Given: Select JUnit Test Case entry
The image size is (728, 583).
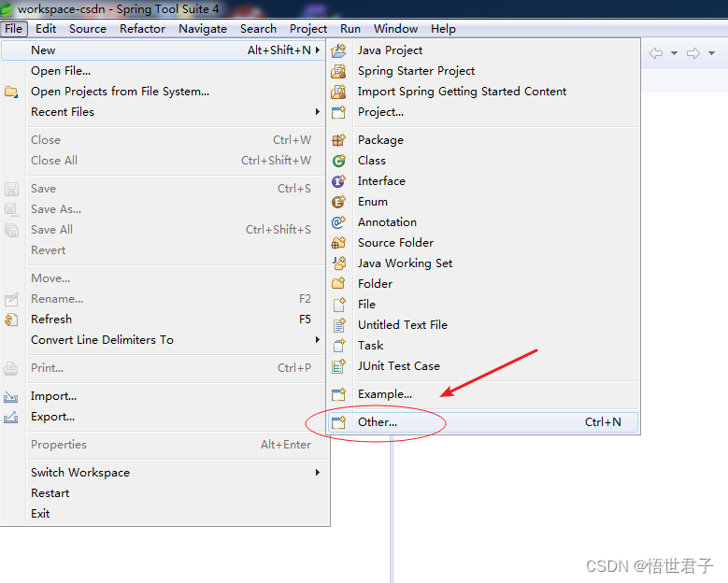Looking at the screenshot, I should [x=483, y=366].
